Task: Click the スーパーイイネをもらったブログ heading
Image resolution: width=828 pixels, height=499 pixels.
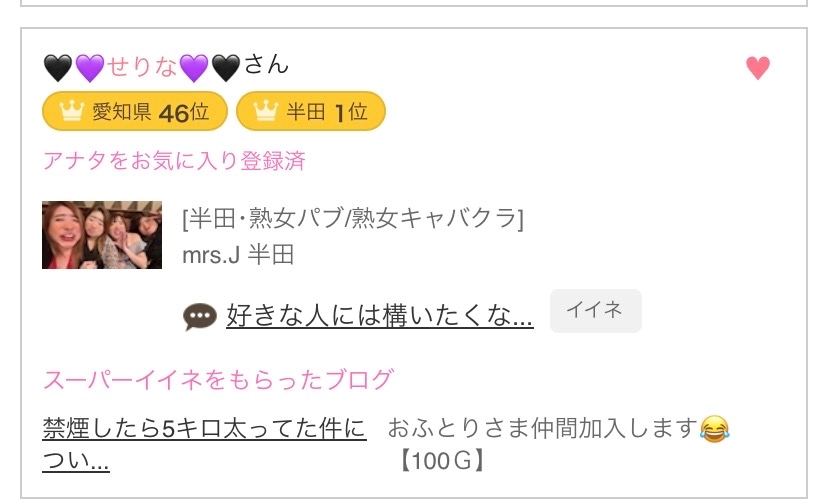Action: (x=218, y=380)
